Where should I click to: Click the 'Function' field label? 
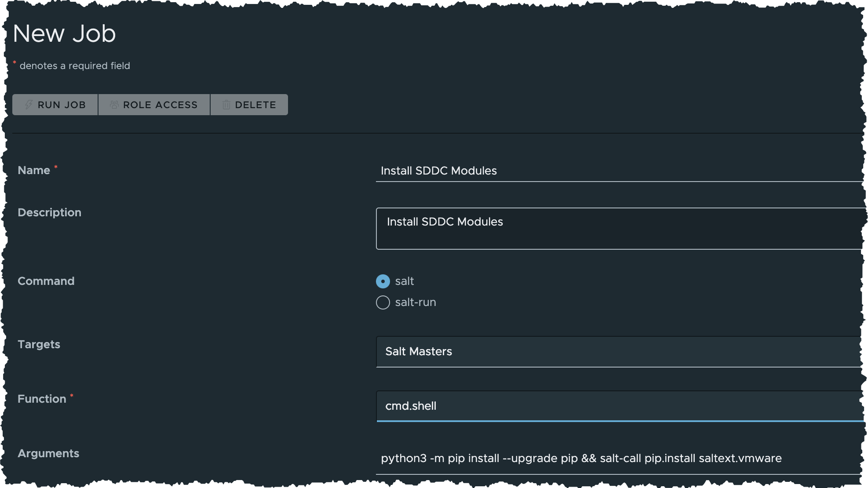tap(42, 399)
